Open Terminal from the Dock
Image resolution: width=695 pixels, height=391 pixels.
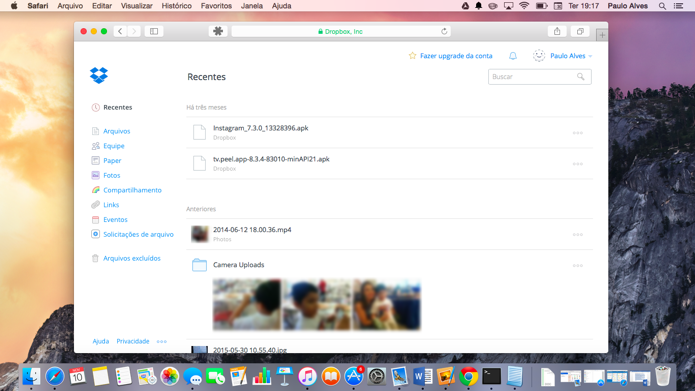click(x=492, y=377)
